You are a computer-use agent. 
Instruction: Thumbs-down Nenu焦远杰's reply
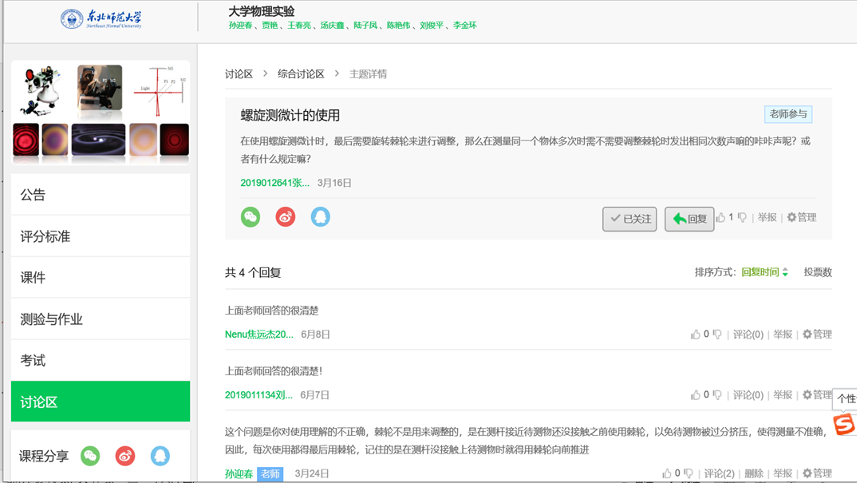(x=716, y=334)
